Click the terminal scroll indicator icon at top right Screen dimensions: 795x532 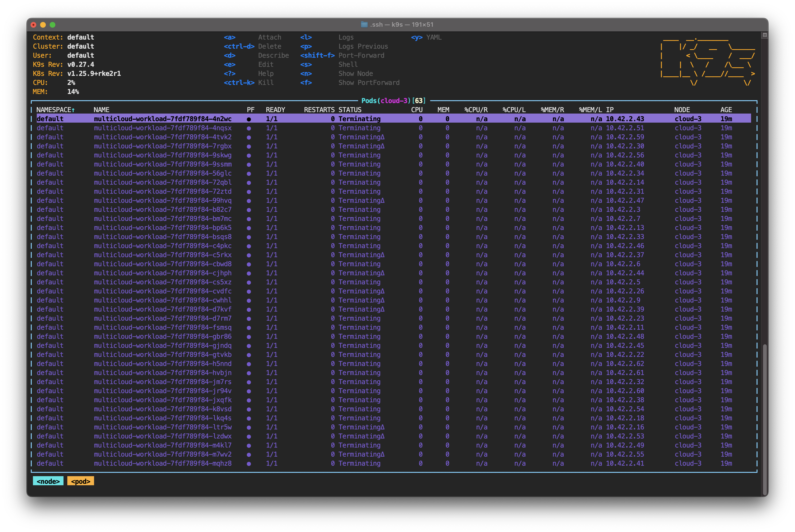(764, 35)
